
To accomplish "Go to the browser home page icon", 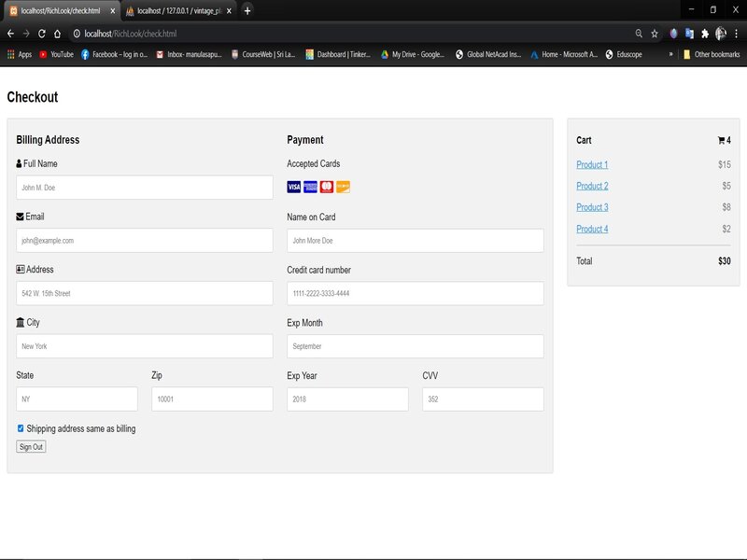I will tap(58, 34).
